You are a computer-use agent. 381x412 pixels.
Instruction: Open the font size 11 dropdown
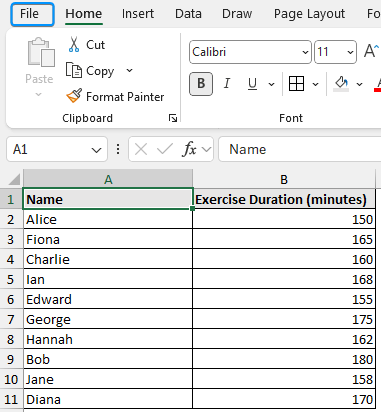(350, 52)
